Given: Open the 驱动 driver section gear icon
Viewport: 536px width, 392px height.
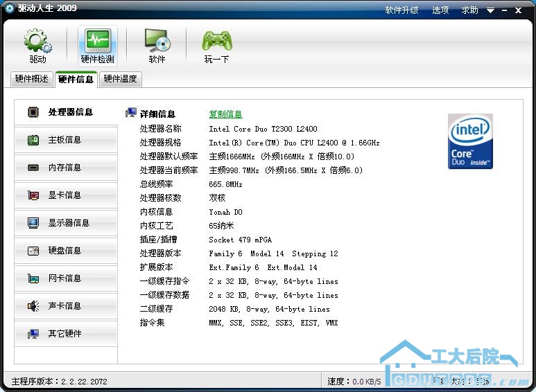Looking at the screenshot, I should (x=37, y=42).
